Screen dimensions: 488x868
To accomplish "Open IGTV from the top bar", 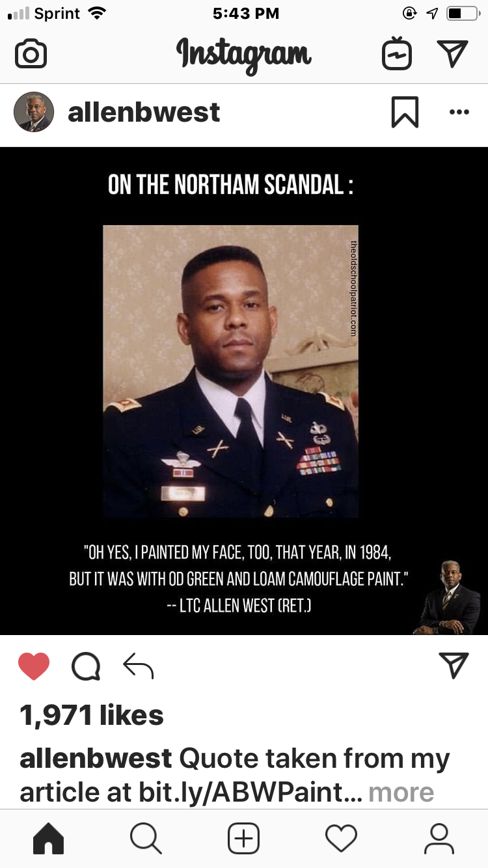I will 396,53.
